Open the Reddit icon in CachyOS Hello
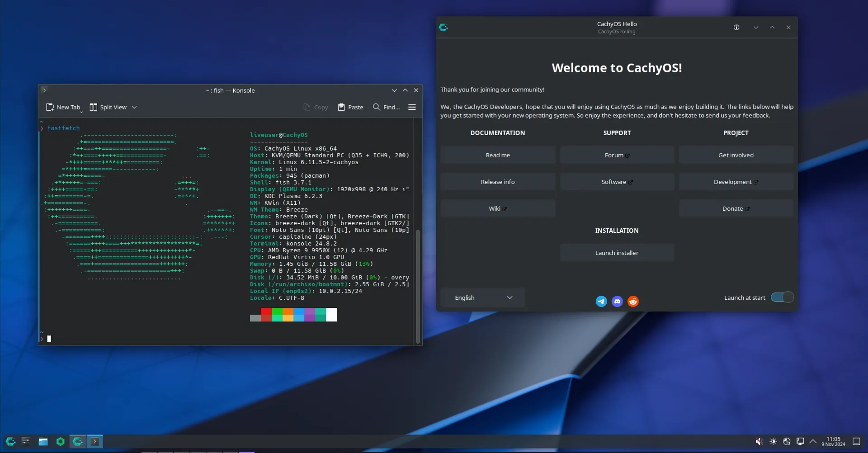The height and width of the screenshot is (453, 868). click(x=633, y=301)
